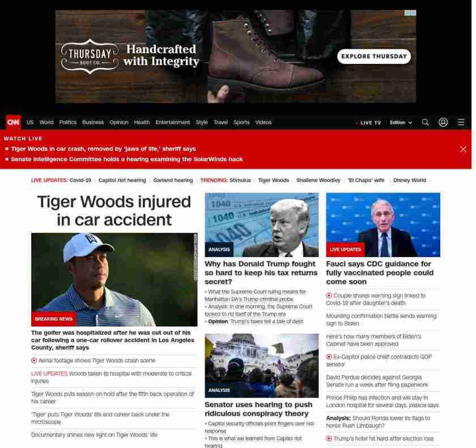Screen dimensions: 476x448
Task: Play the aerial footage Tiger Woods video icon
Action: click(34, 361)
